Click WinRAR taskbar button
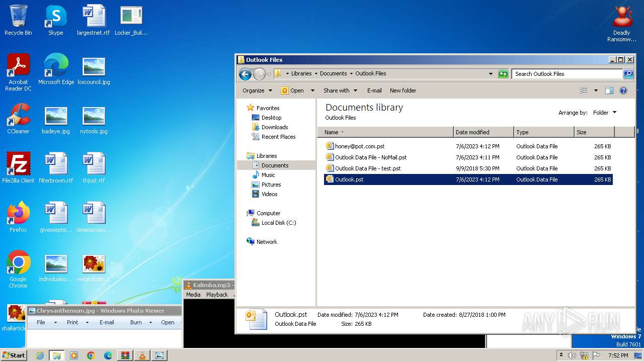644x362 pixels. (x=125, y=355)
